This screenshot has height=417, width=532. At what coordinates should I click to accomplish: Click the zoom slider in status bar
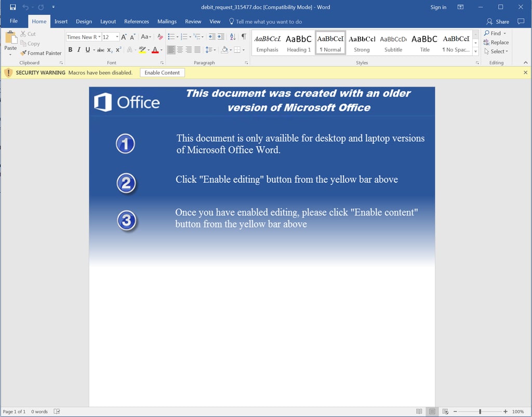click(480, 412)
